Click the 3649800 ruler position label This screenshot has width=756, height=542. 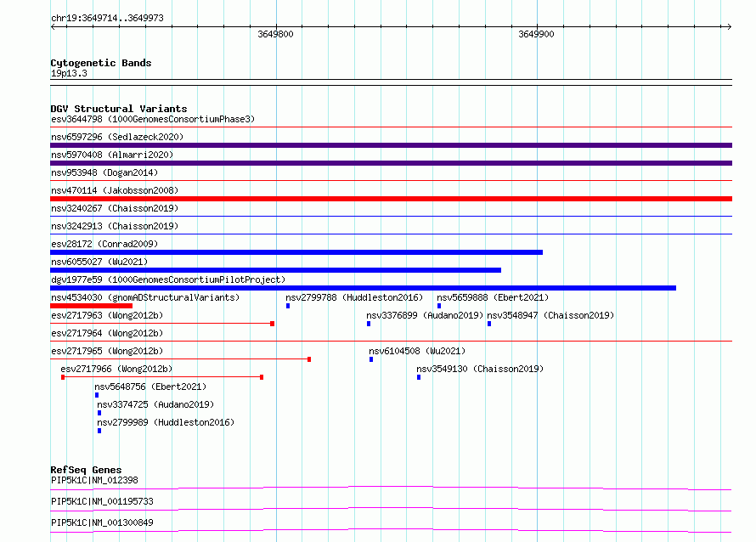click(275, 34)
